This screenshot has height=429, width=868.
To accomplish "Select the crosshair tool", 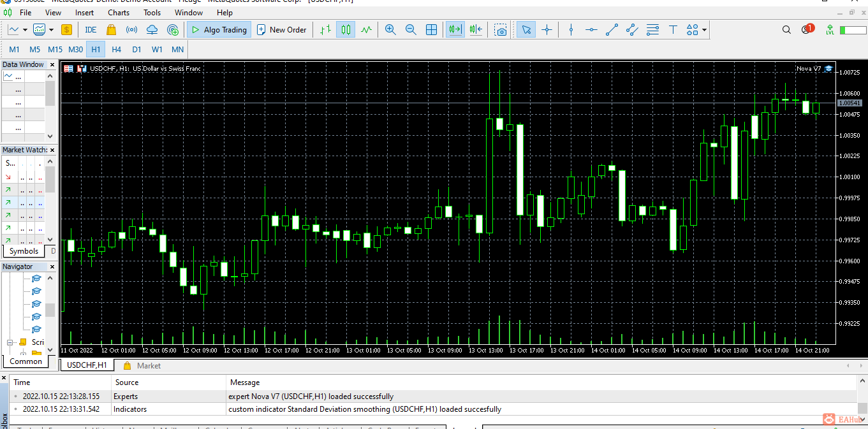I will tap(547, 29).
